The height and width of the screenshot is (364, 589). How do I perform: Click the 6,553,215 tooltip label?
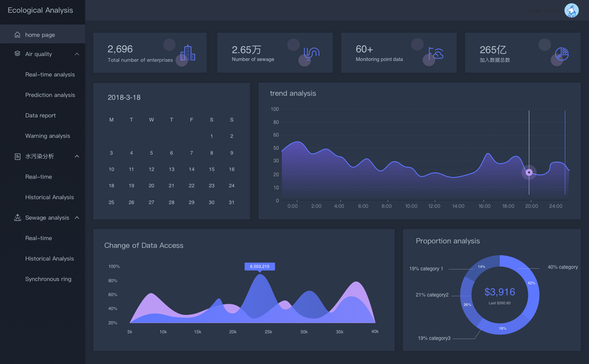pyautogui.click(x=260, y=266)
